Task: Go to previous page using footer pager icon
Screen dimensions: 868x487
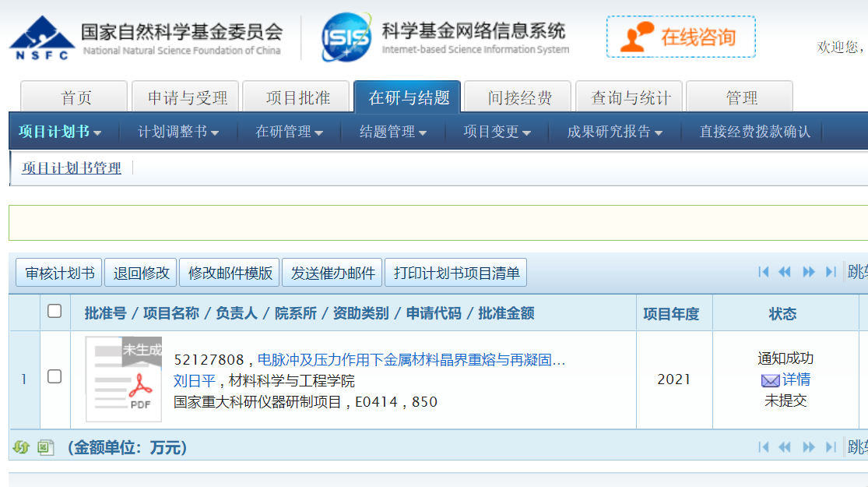Action: pos(785,447)
